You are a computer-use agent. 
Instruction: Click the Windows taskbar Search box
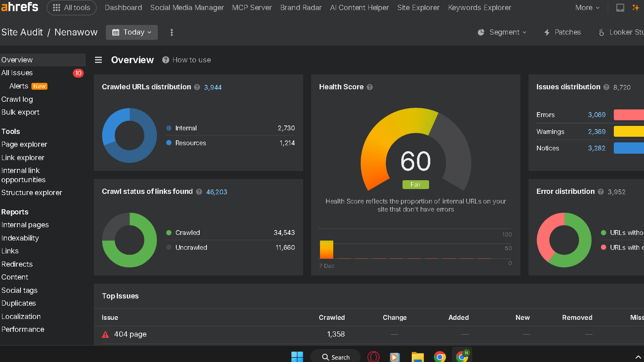pyautogui.click(x=336, y=357)
